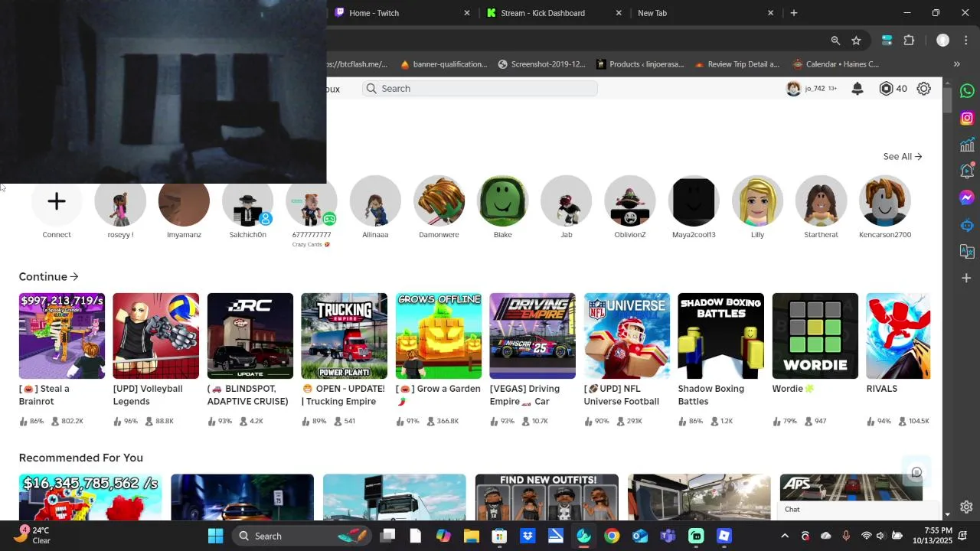The image size is (980, 551).
Task: Open Driving Empire game
Action: [x=533, y=336]
